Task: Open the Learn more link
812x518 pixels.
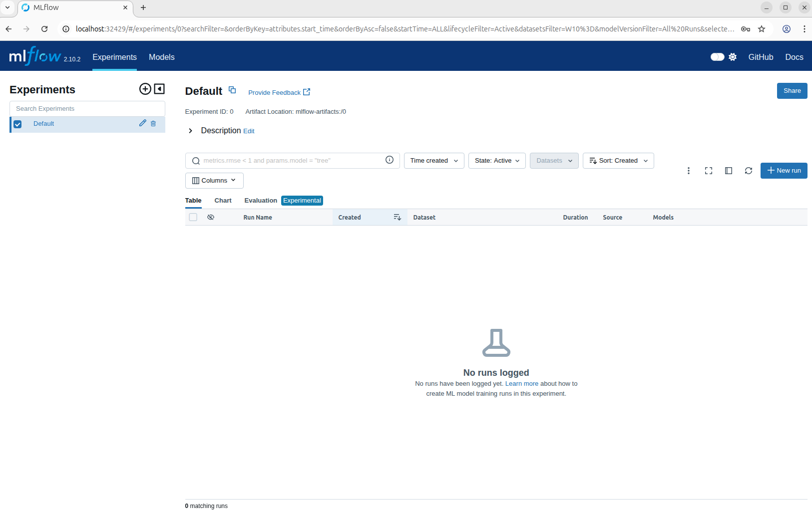Action: (x=522, y=384)
